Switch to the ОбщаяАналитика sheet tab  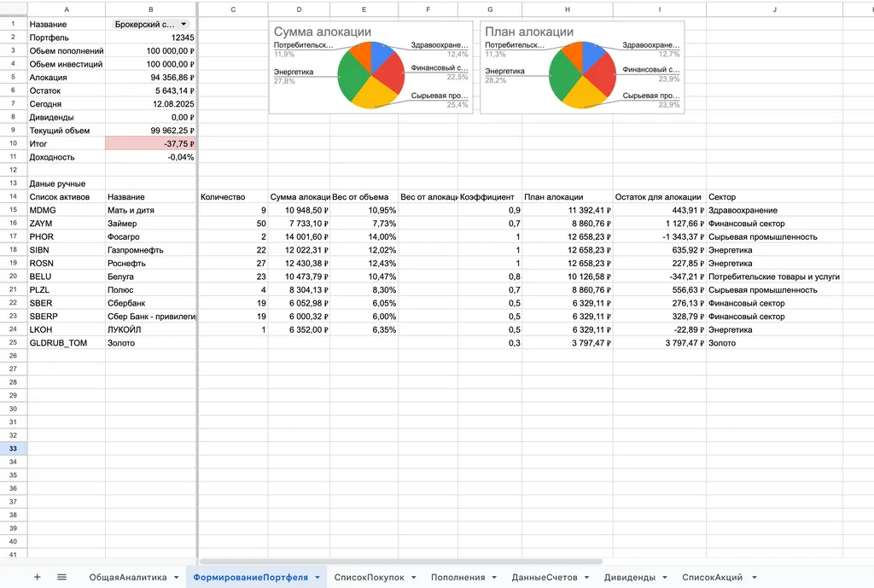(x=128, y=577)
